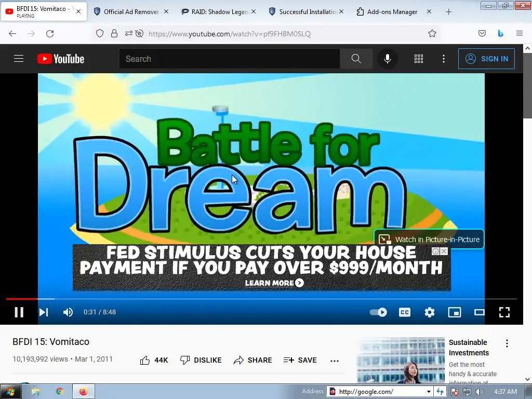This screenshot has height=399, width=532.
Task: Open more actions ellipsis under the video
Action: (x=335, y=361)
